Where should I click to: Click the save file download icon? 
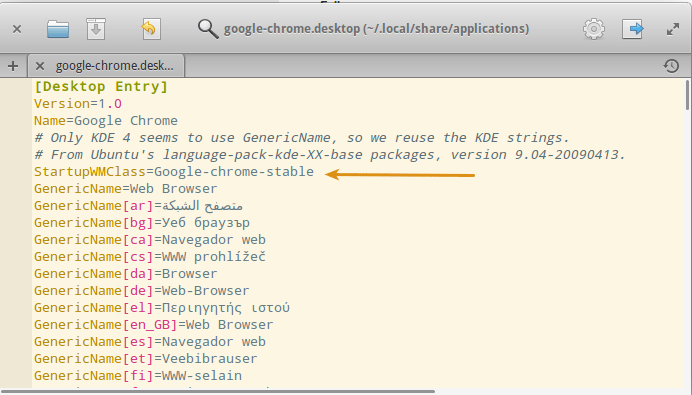point(96,29)
